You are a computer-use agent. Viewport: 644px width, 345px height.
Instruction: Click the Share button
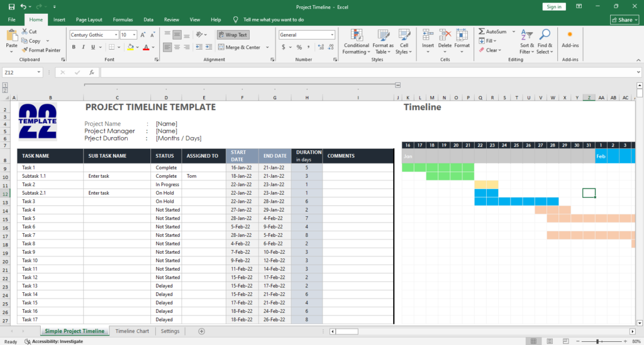point(625,19)
